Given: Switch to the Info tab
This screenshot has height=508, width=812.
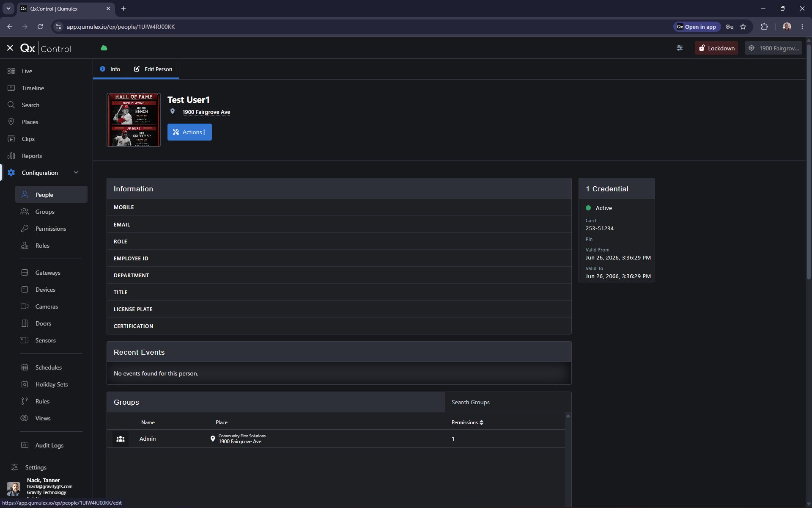Looking at the screenshot, I should [x=110, y=69].
